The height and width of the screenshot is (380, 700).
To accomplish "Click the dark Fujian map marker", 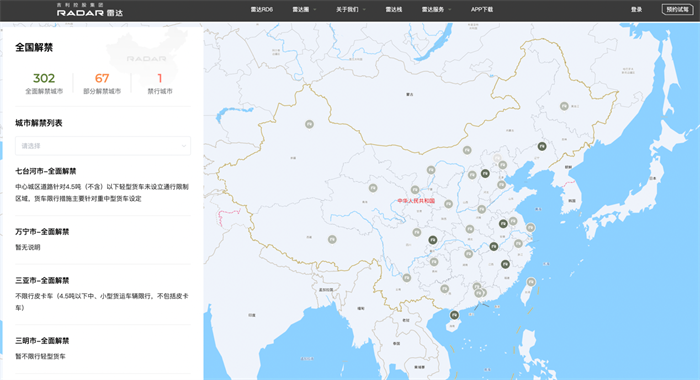I will click(x=505, y=264).
